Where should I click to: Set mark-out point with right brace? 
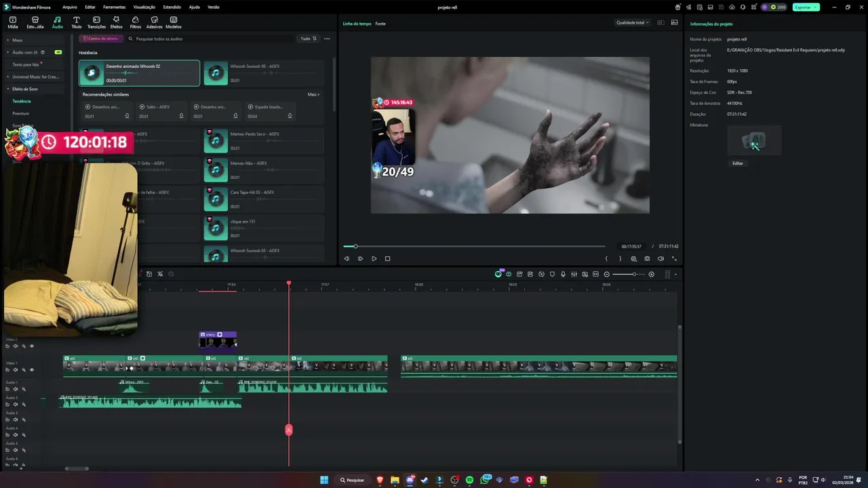[620, 258]
